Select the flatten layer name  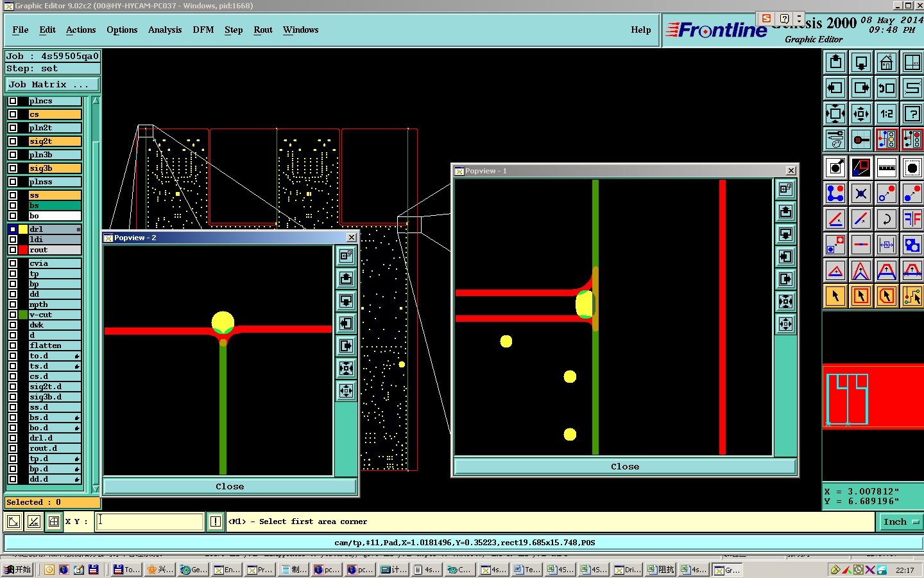[x=55, y=346]
